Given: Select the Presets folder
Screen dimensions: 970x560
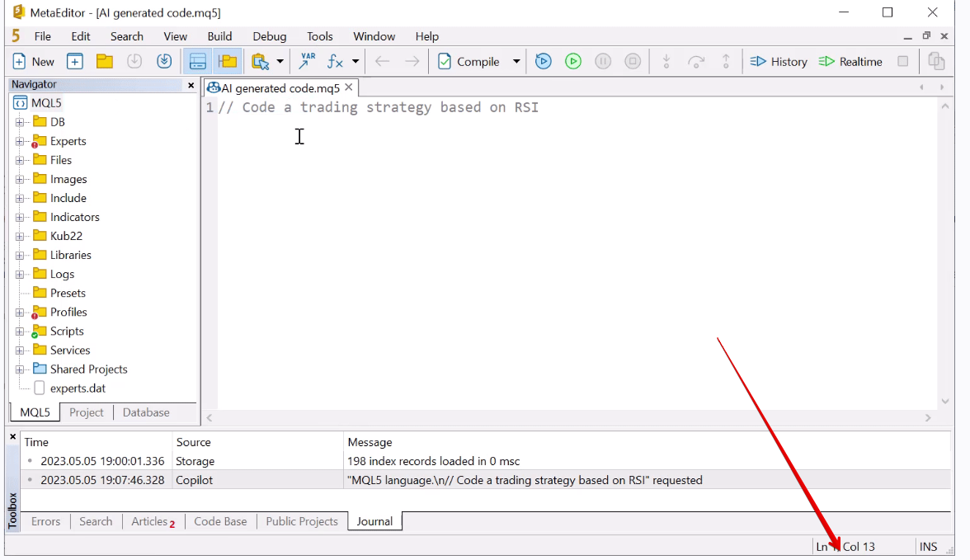Looking at the screenshot, I should point(68,293).
